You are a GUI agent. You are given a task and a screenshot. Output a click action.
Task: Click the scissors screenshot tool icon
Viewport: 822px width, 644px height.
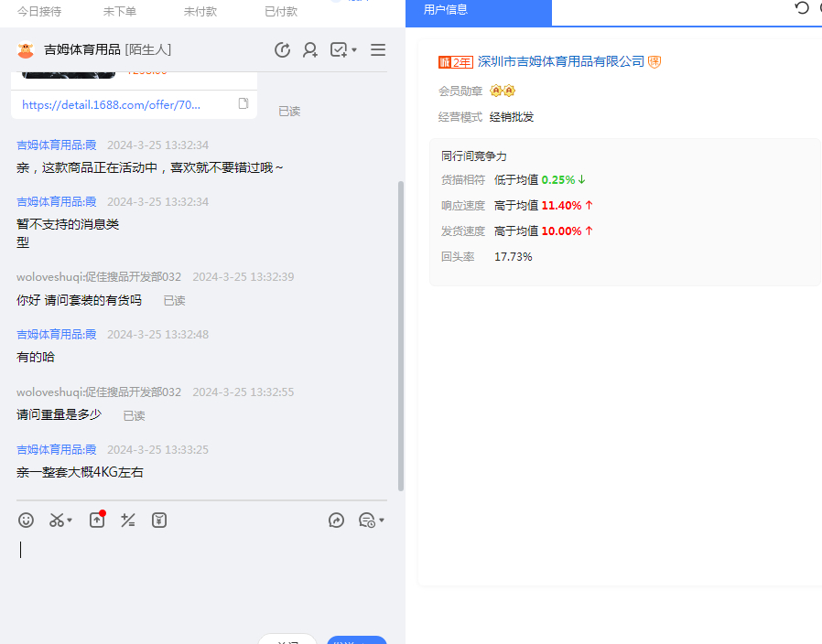[x=57, y=521]
